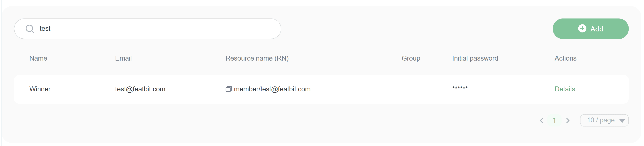Image resolution: width=644 pixels, height=146 pixels.
Task: Go to the previous page arrow
Action: [542, 121]
